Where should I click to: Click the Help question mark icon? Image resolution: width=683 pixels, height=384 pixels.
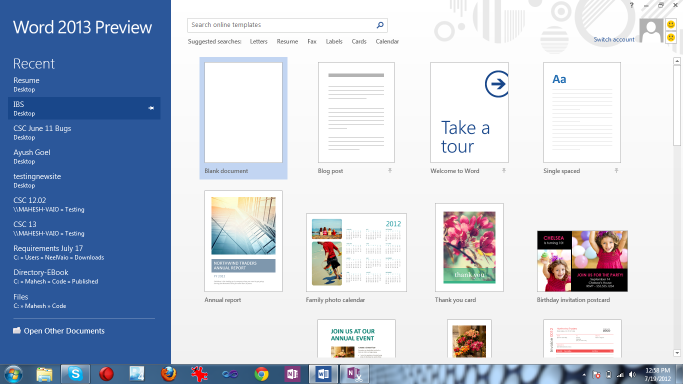[631, 5]
